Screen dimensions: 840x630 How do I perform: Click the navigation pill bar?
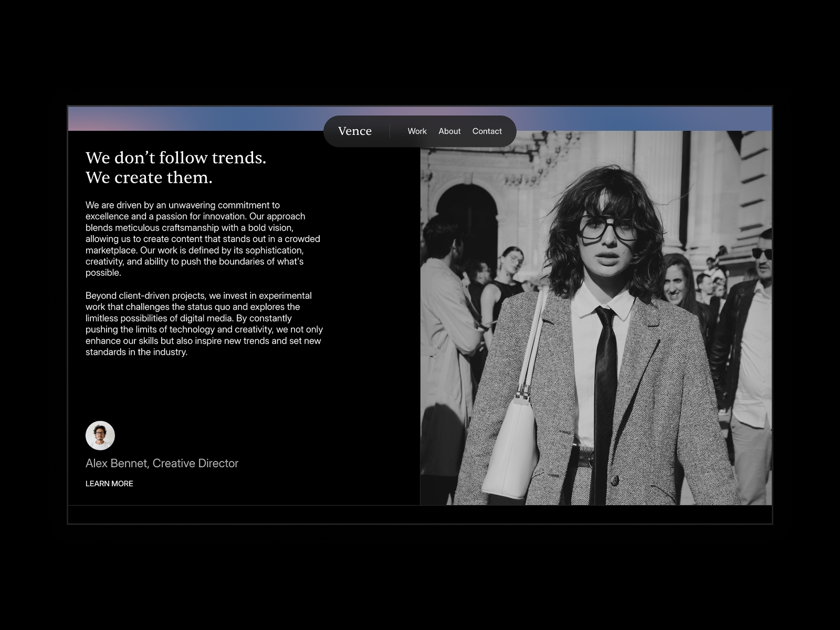[420, 131]
